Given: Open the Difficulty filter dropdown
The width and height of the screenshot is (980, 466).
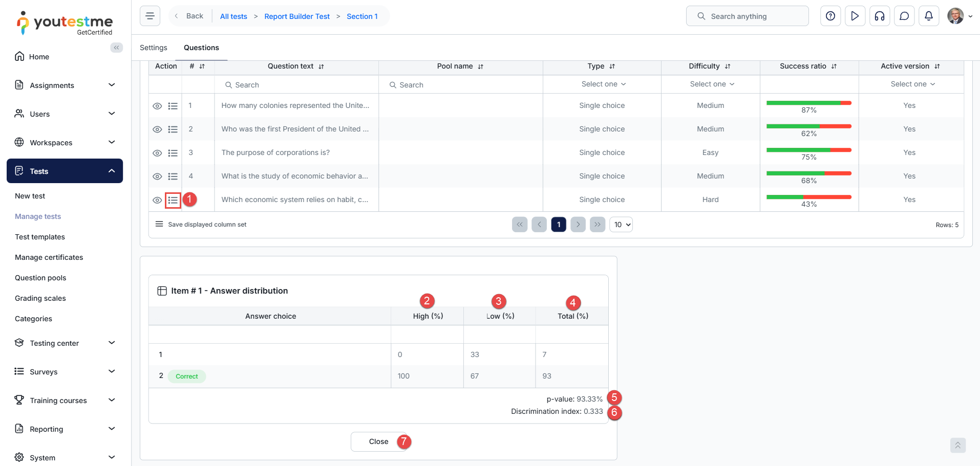Looking at the screenshot, I should click(x=711, y=84).
